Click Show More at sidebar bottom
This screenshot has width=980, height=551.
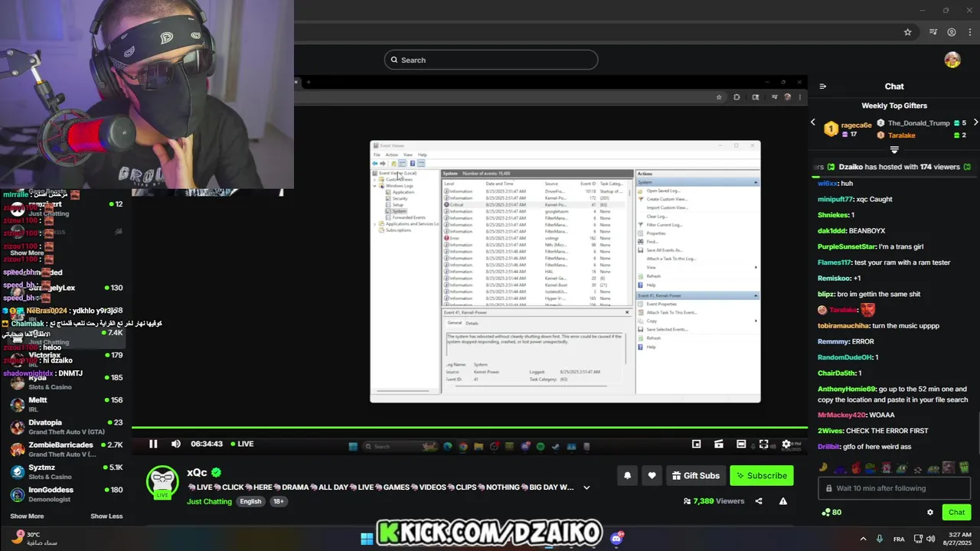27,516
